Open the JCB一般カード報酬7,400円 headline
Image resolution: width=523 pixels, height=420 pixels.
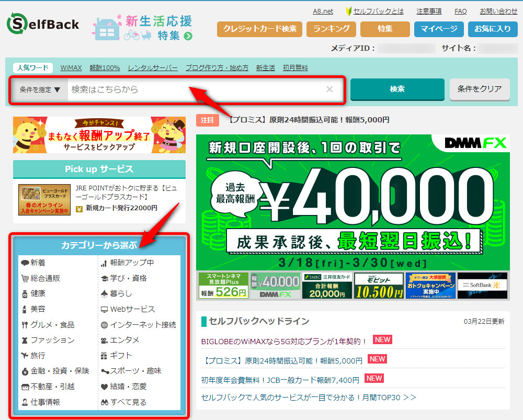click(x=280, y=380)
